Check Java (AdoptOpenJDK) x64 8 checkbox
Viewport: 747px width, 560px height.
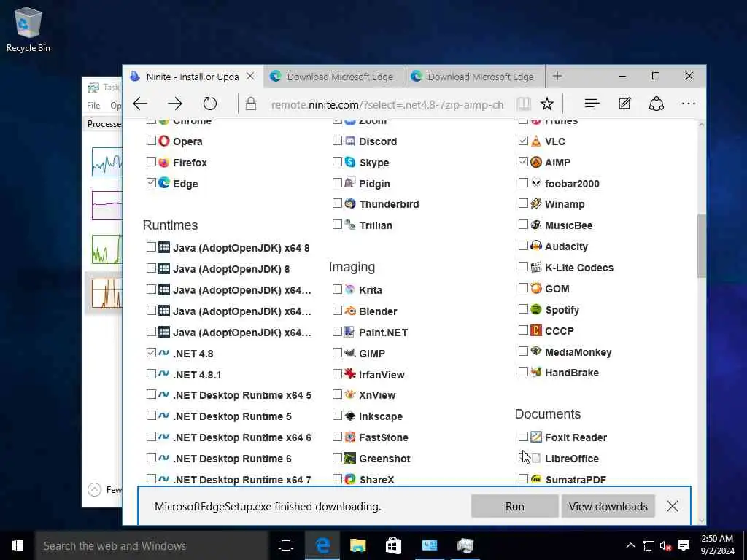[x=151, y=246]
